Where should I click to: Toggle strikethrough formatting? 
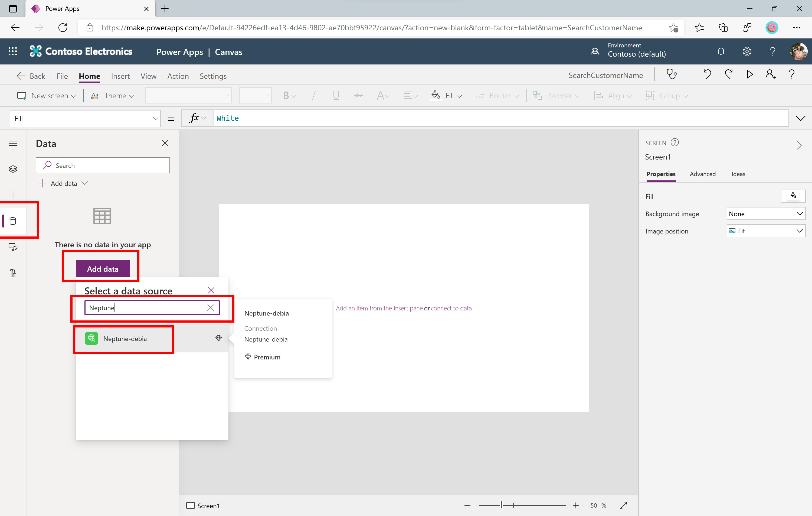358,96
